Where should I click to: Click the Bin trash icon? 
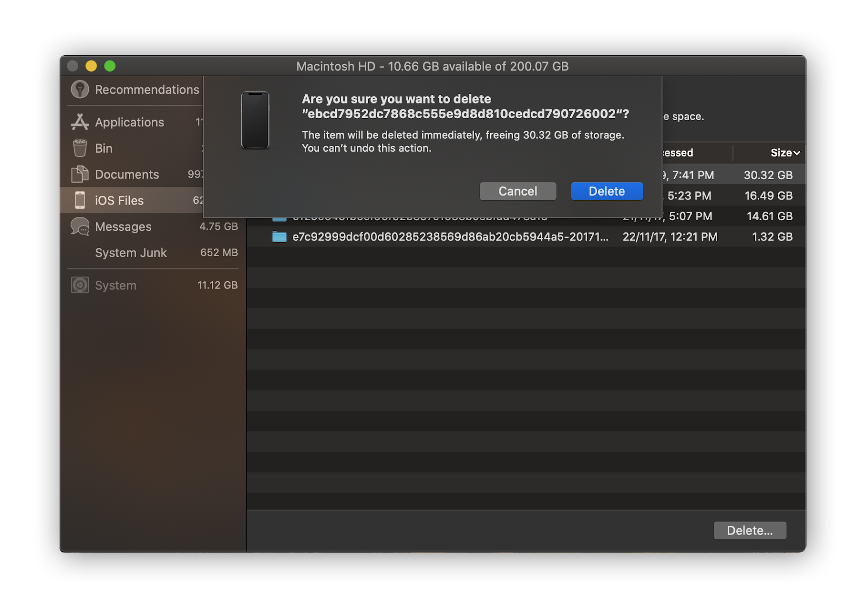tap(80, 148)
